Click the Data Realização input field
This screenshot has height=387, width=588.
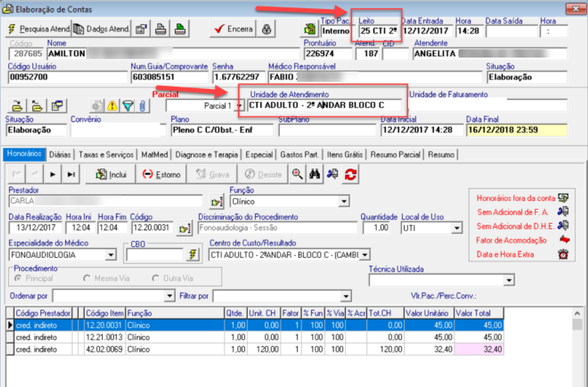coord(35,227)
